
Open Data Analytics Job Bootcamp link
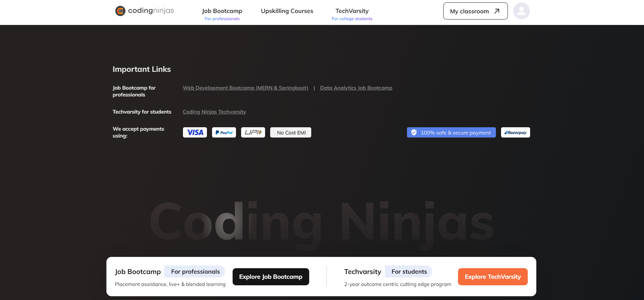[x=356, y=88]
